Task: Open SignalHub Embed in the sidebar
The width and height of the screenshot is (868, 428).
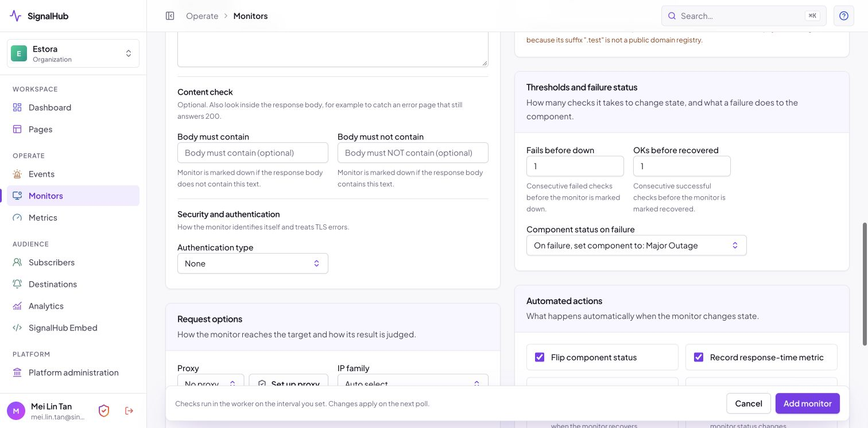Action: (73, 328)
